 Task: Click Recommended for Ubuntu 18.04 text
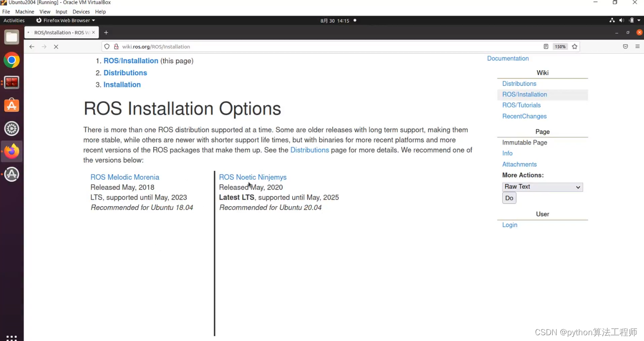tap(142, 207)
